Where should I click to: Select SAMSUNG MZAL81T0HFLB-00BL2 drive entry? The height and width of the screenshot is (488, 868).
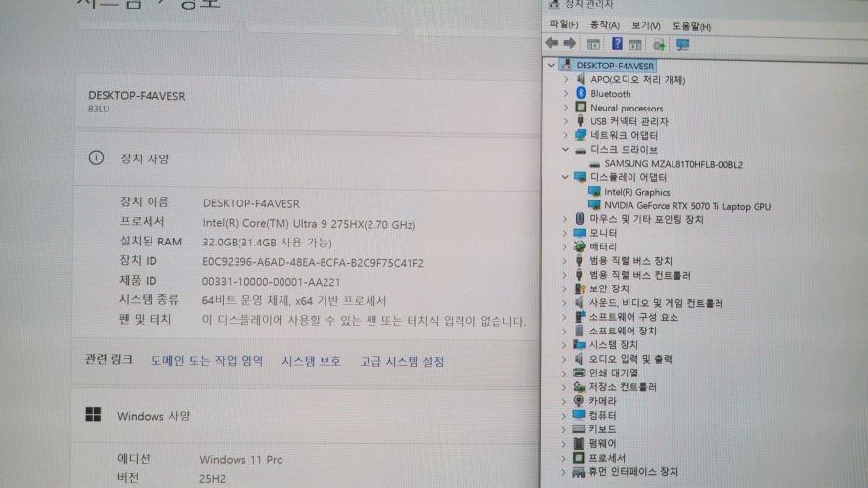pyautogui.click(x=673, y=164)
